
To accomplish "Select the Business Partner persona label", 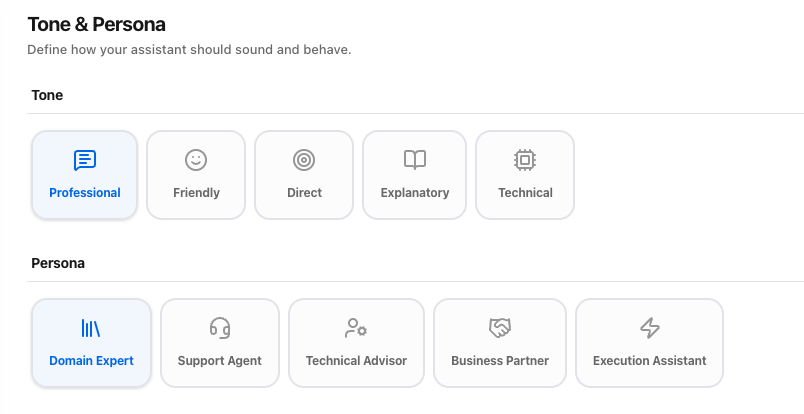I will coord(500,361).
